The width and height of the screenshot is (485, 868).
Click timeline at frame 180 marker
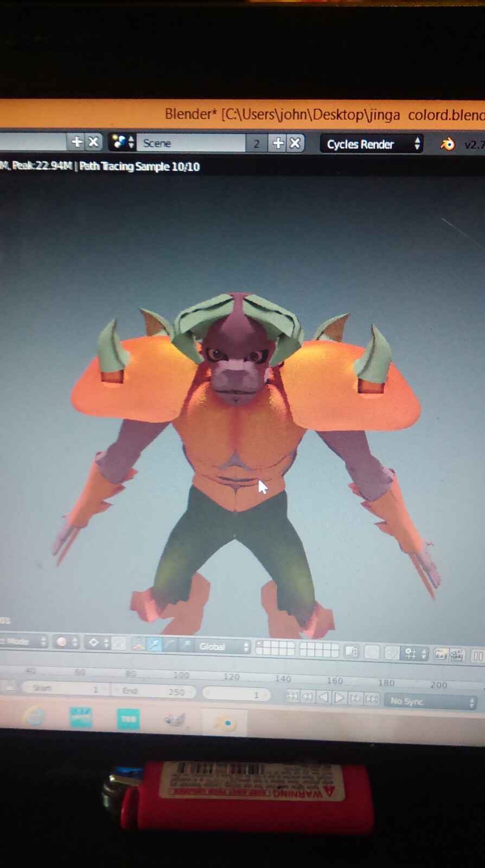coord(386,682)
